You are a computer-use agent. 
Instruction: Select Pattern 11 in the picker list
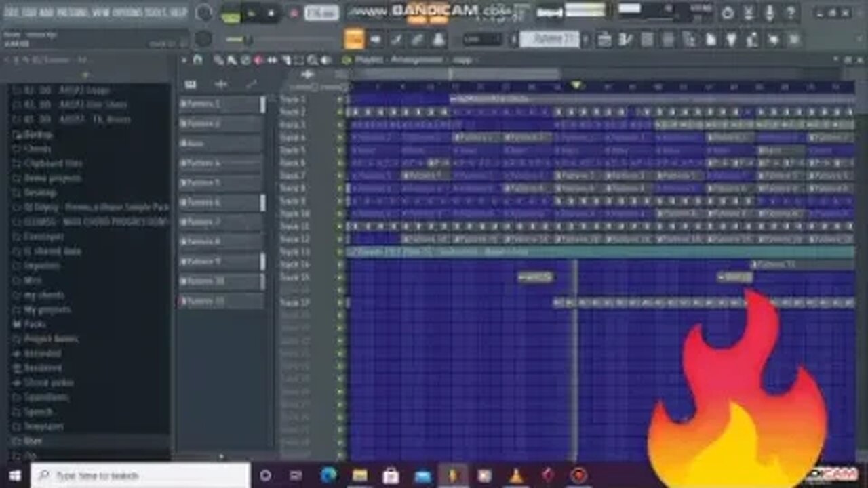point(221,301)
